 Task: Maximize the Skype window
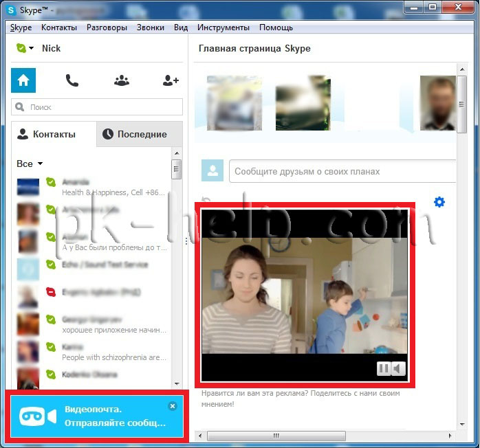tap(433, 8)
